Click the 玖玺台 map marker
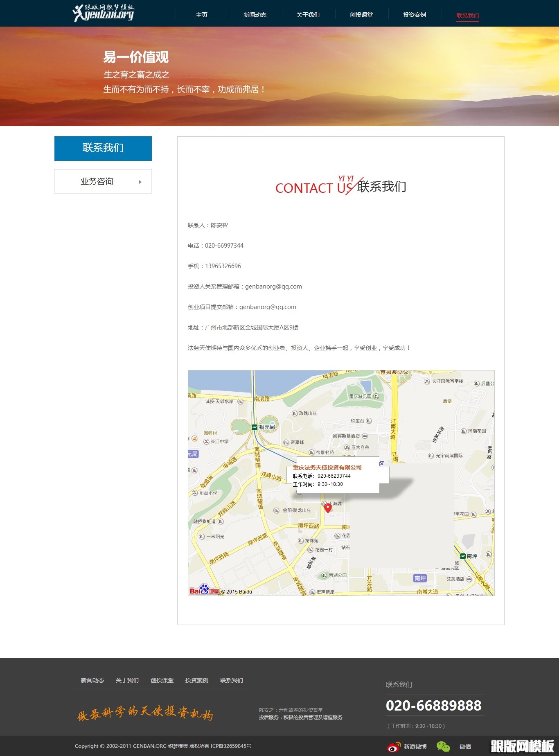 point(369,421)
